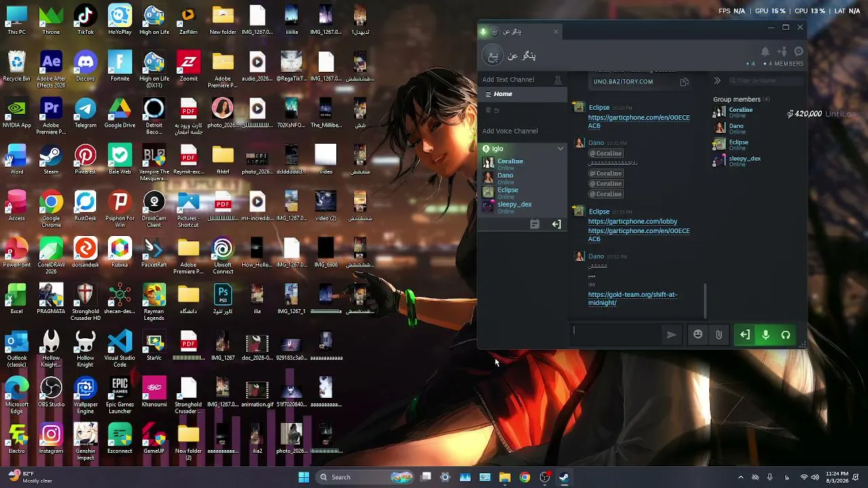This screenshot has height=488, width=868.
Task: Show hidden system tray icons
Action: [x=741, y=477]
